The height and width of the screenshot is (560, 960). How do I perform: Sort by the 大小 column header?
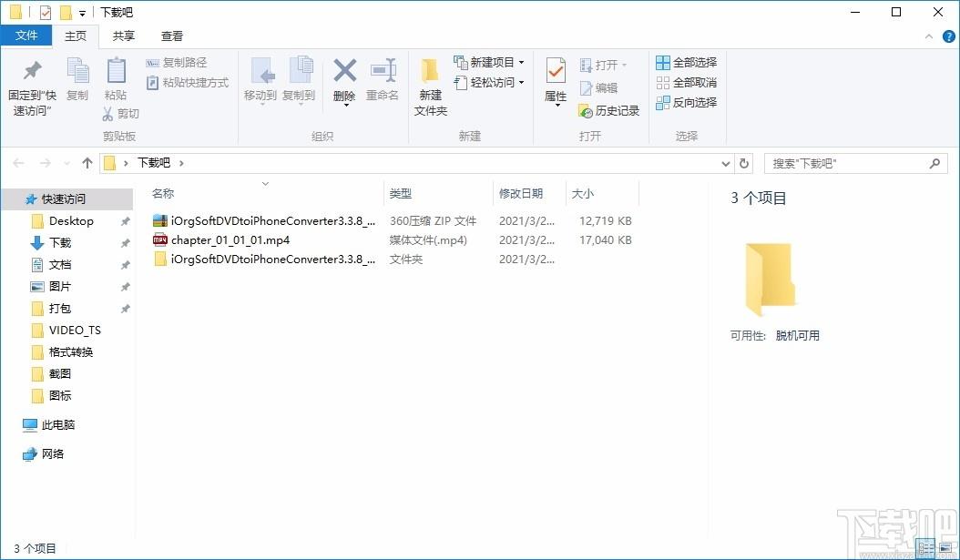582,193
